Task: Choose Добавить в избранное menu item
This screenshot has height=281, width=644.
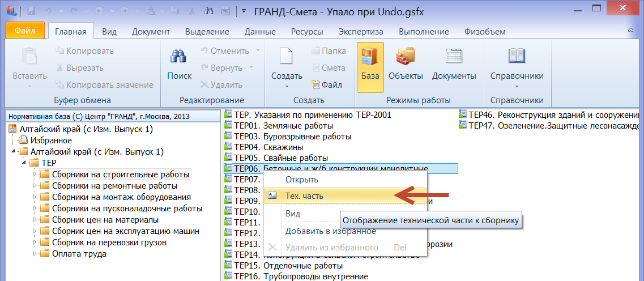Action: (330, 231)
